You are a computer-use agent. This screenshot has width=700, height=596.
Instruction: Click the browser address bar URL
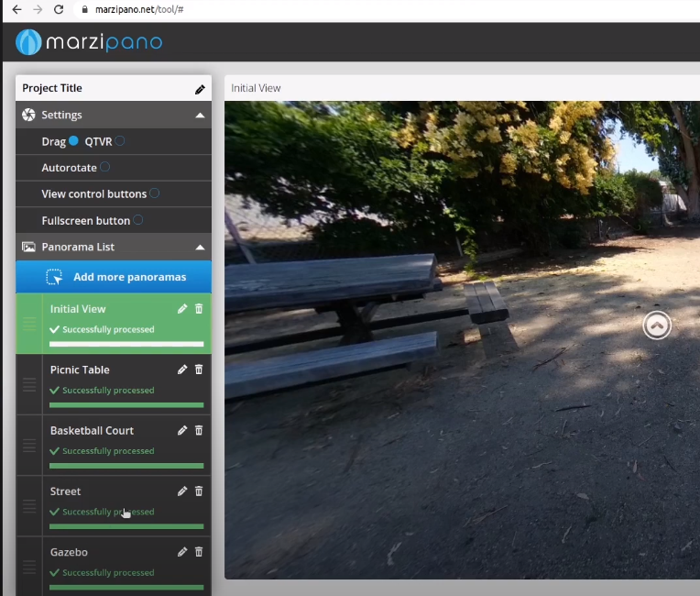point(139,9)
